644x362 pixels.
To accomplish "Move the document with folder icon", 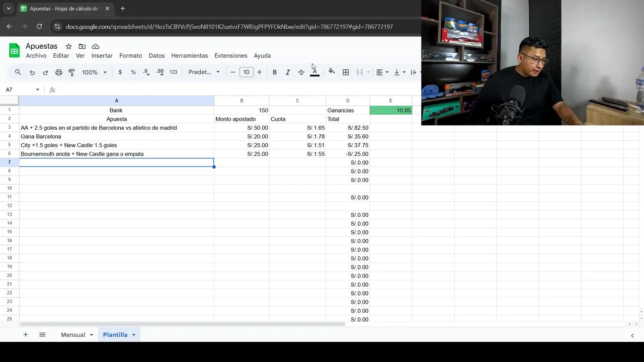I will (82, 46).
